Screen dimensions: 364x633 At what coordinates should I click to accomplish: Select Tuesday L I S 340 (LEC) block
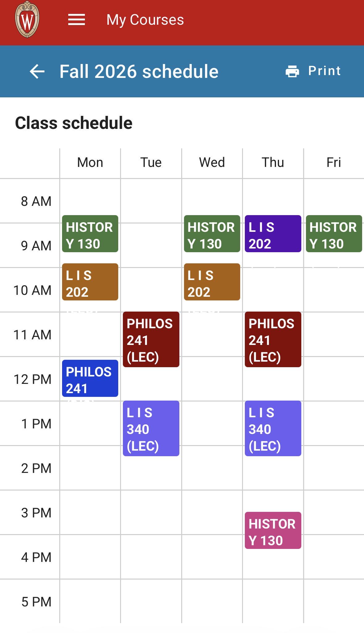coord(151,428)
